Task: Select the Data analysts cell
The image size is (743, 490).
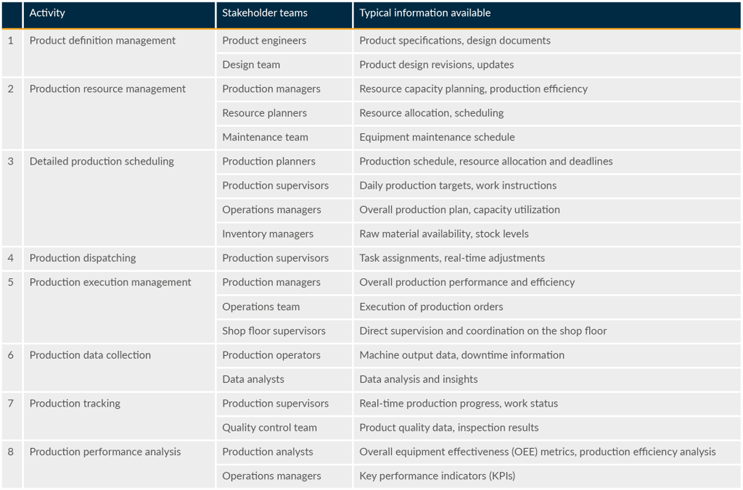Action: pos(253,379)
